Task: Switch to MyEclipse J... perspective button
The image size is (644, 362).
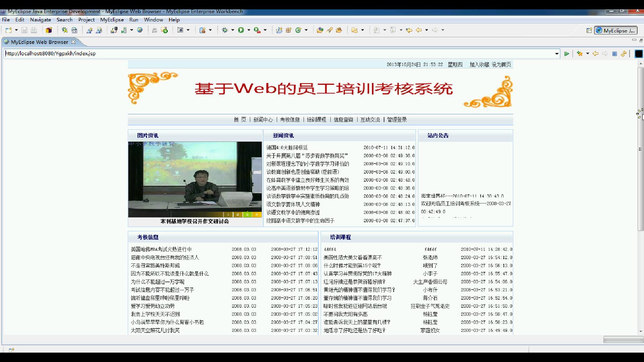Action: click(x=615, y=31)
